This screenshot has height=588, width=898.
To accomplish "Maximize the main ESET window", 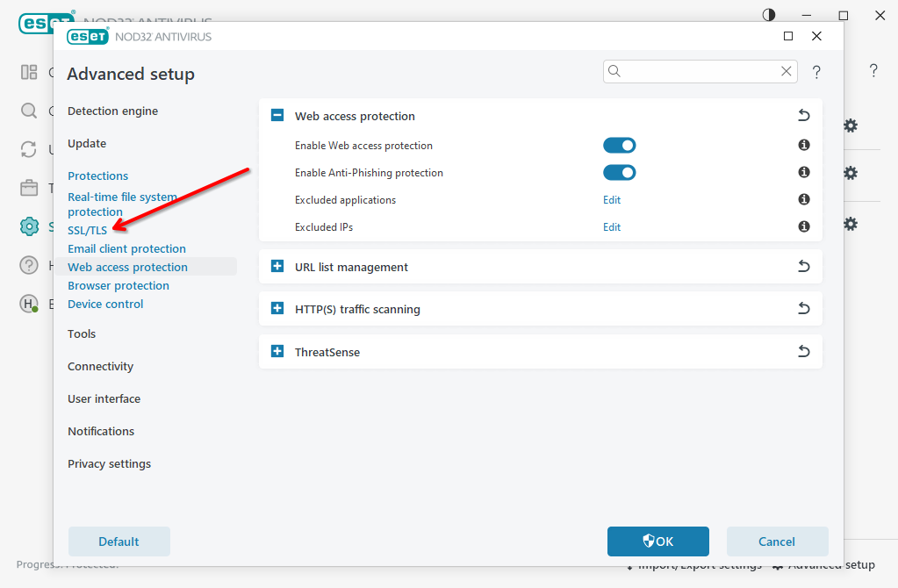I will [x=843, y=16].
